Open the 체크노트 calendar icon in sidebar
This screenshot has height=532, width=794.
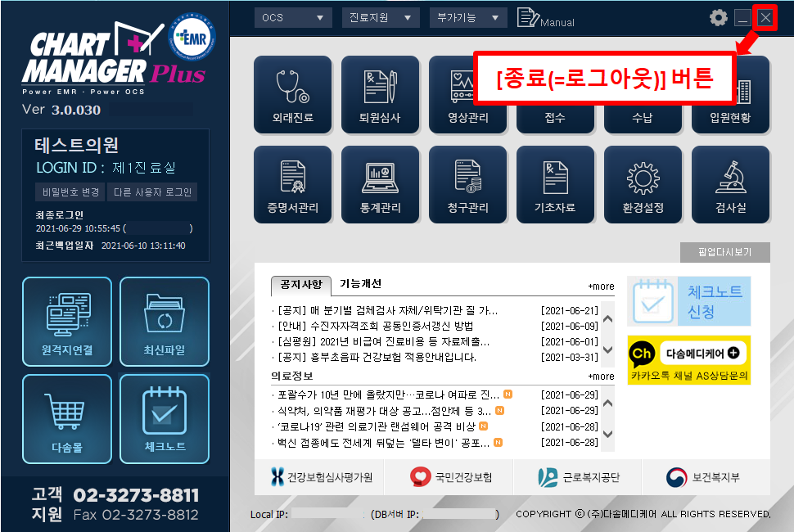point(165,418)
